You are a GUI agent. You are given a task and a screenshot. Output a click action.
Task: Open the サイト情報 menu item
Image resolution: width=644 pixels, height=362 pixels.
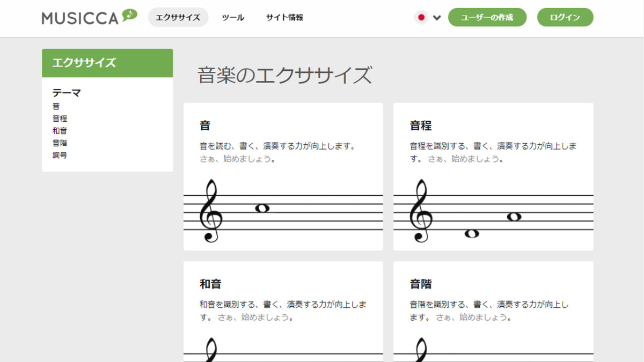point(284,17)
